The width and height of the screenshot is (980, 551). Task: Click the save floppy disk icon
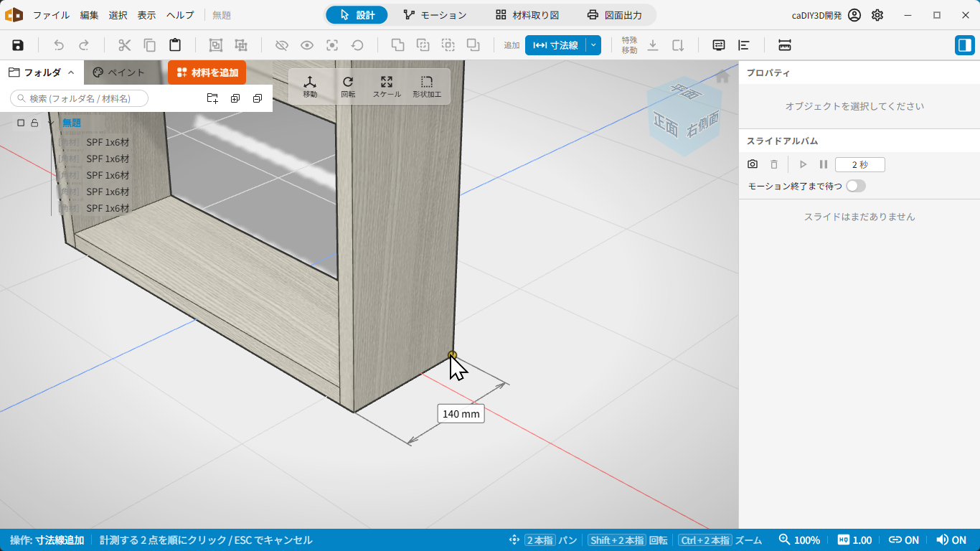pyautogui.click(x=18, y=45)
